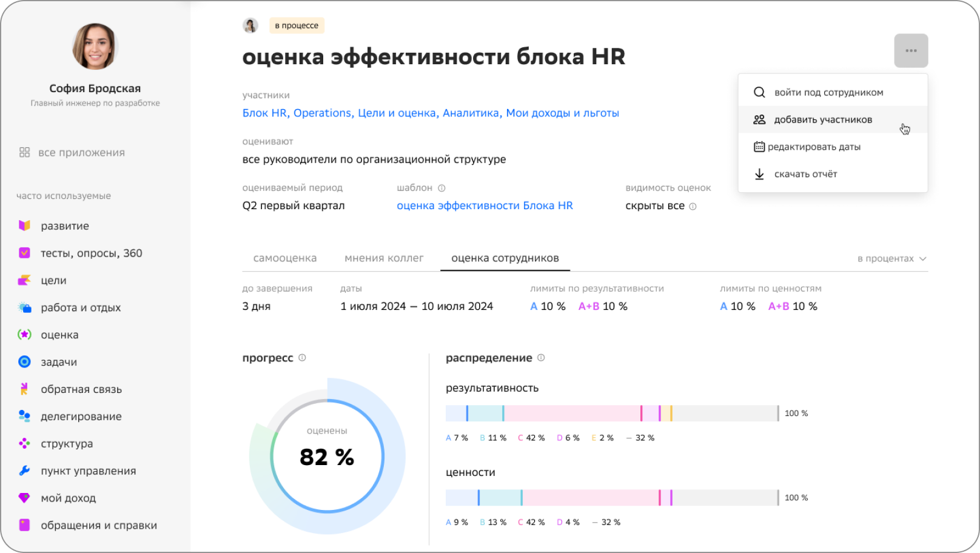Select войти под сотрудником menu item

[x=828, y=93]
